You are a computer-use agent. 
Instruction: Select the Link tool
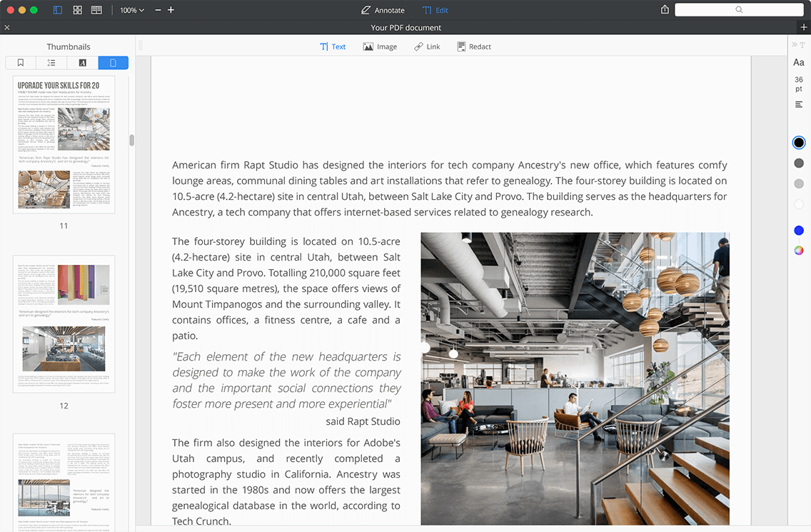coord(427,46)
